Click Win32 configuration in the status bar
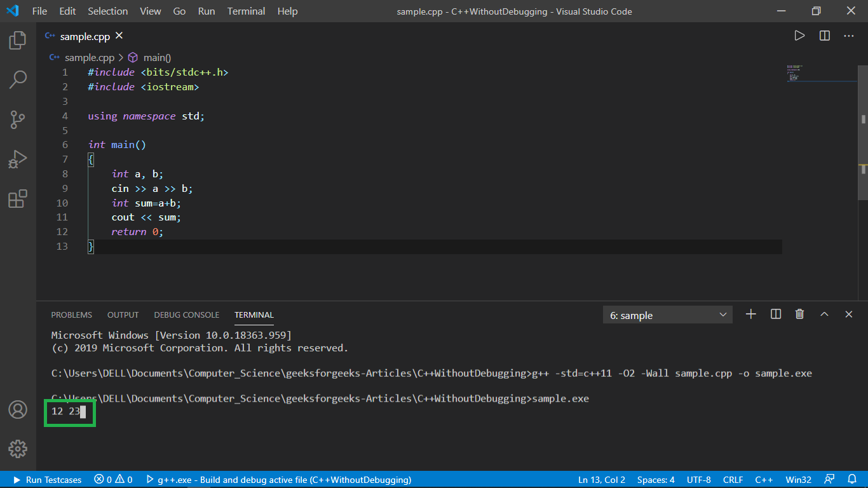868x488 pixels. (798, 480)
